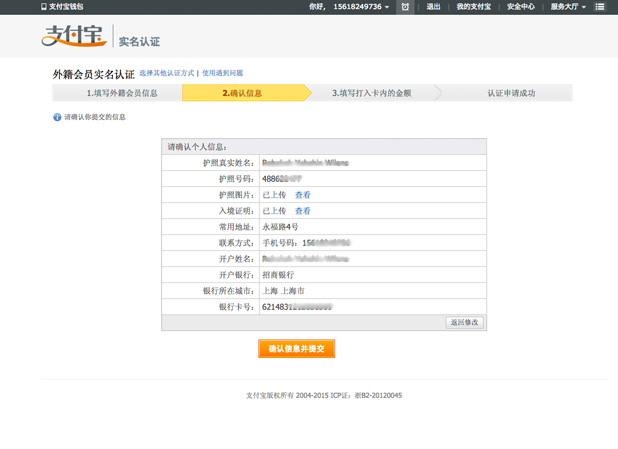Click 退出 to log out
Image resolution: width=618 pixels, height=449 pixels.
tap(433, 7)
